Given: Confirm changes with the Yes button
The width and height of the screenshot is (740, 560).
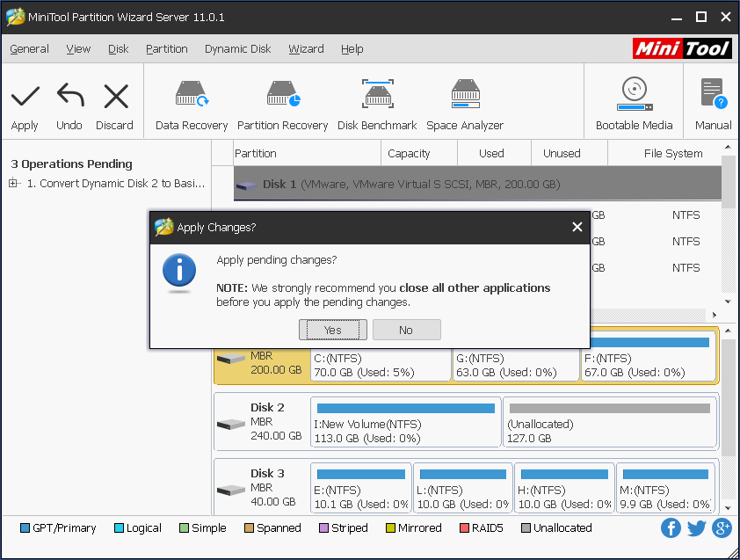Looking at the screenshot, I should [x=333, y=330].
